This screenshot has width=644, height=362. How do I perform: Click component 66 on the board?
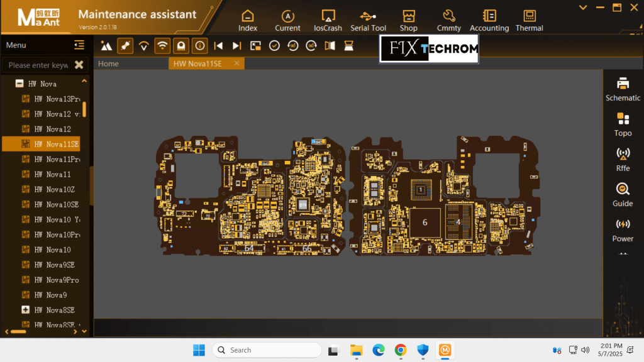click(x=307, y=249)
